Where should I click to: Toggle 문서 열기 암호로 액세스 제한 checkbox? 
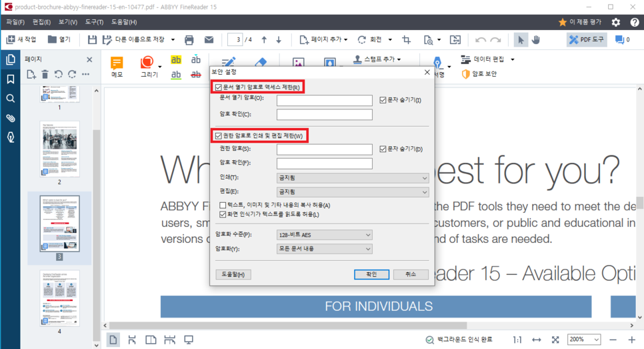tap(219, 87)
